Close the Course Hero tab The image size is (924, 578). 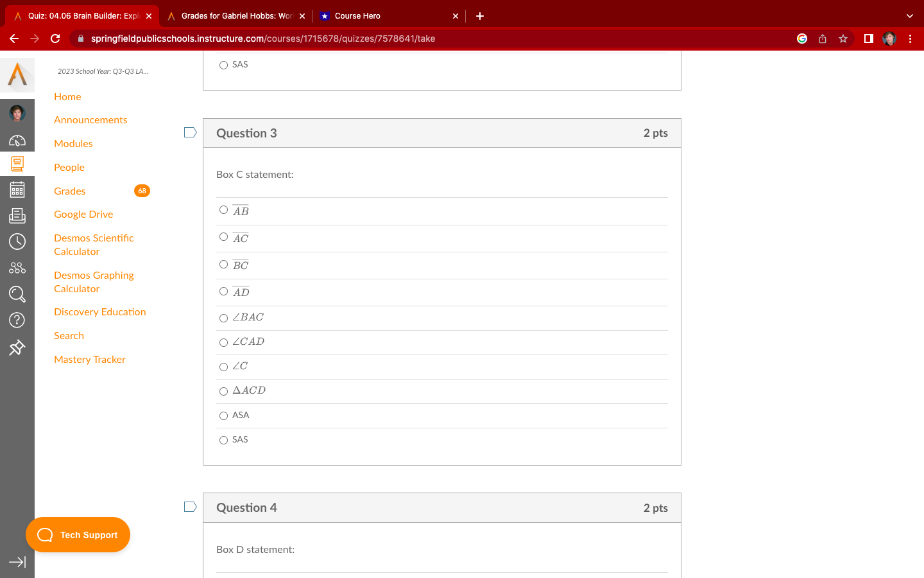point(456,16)
